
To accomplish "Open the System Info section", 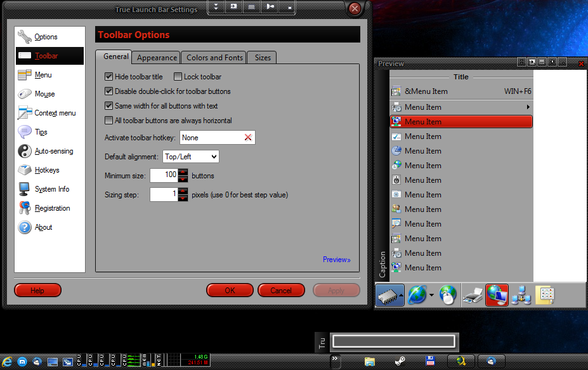I will 51,189.
